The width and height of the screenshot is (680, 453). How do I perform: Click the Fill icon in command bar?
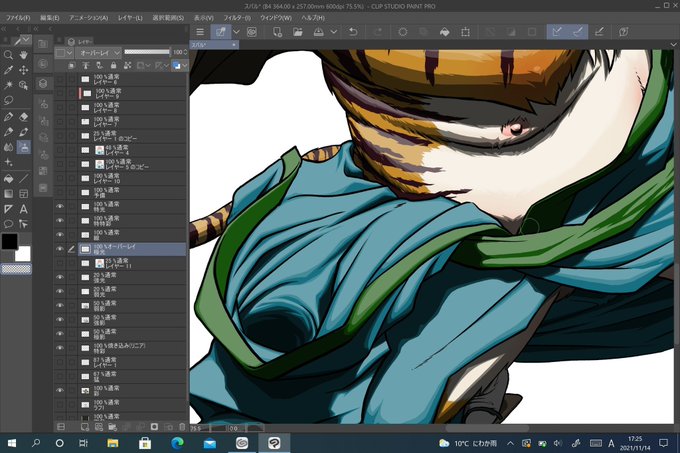point(445,32)
